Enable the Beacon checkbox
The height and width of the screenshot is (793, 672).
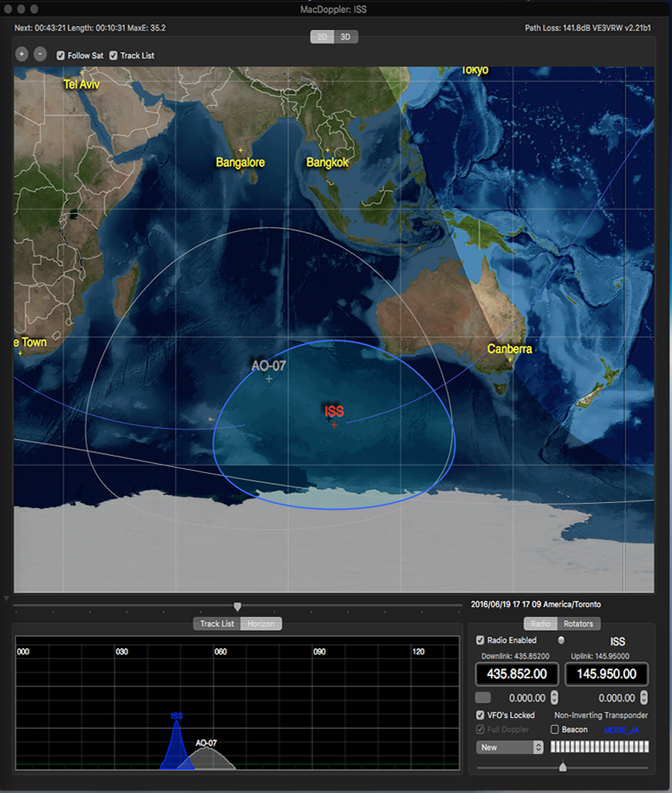click(x=555, y=729)
